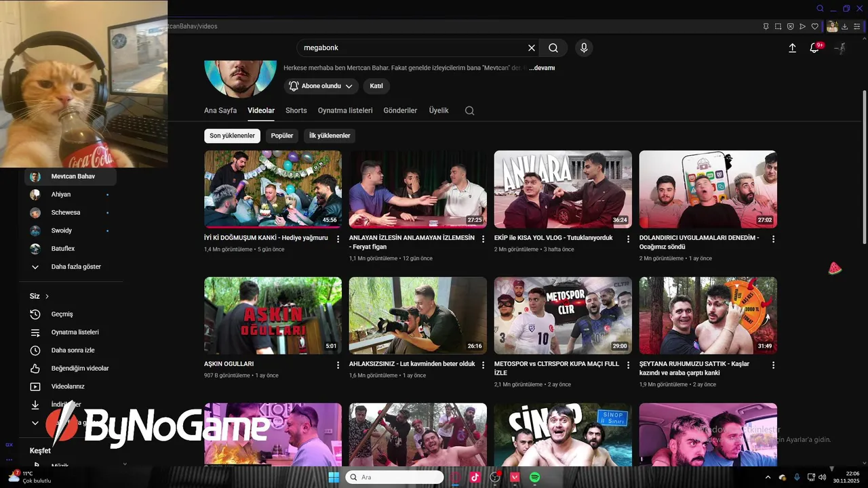Expand the channel description with ...devamı
Viewport: 868px width, 488px height.
click(542, 68)
